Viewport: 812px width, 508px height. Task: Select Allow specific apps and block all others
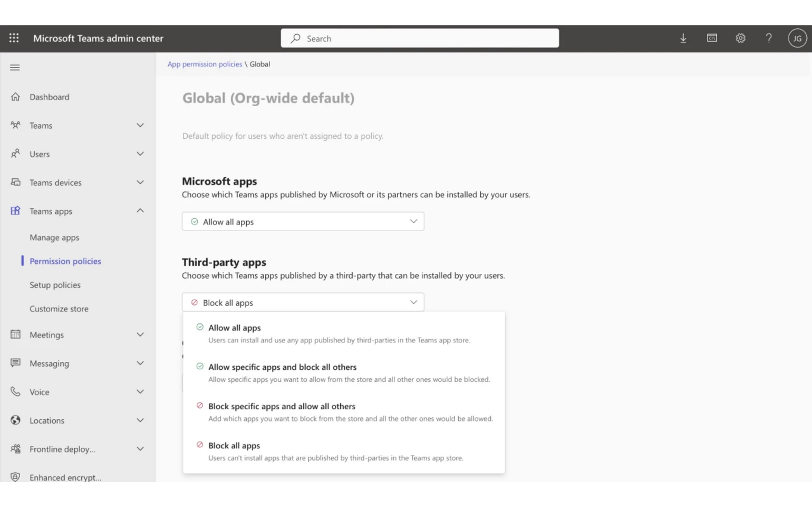[x=283, y=367]
